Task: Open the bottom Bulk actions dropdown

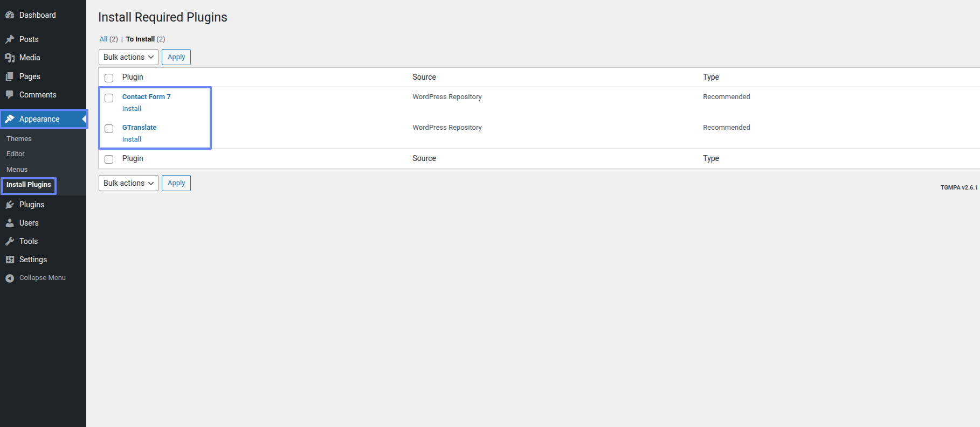Action: (128, 183)
